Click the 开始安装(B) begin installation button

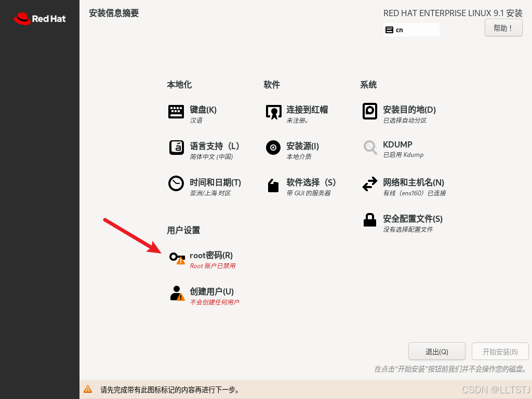pos(500,352)
